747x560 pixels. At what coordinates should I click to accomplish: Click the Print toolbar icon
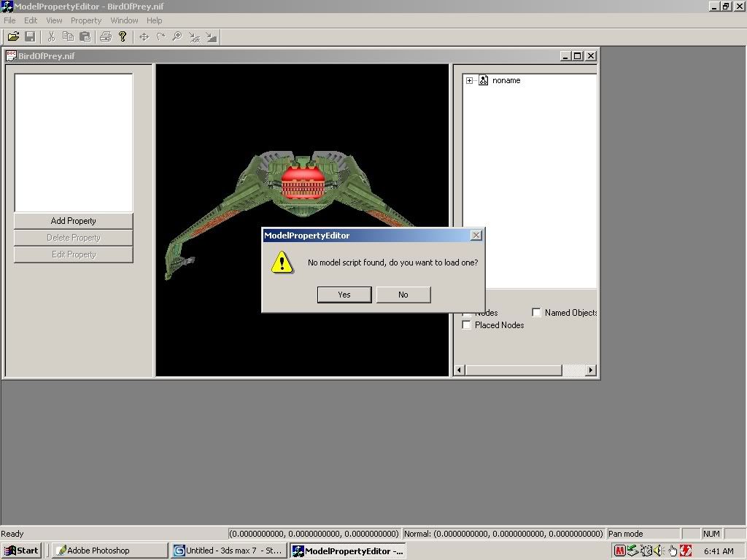pyautogui.click(x=106, y=36)
